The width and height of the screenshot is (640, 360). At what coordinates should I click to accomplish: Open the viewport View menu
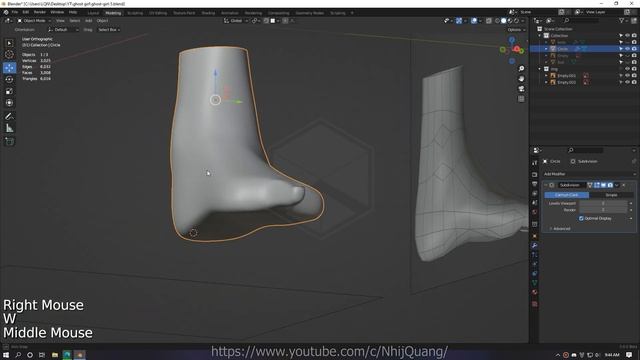pyautogui.click(x=60, y=20)
